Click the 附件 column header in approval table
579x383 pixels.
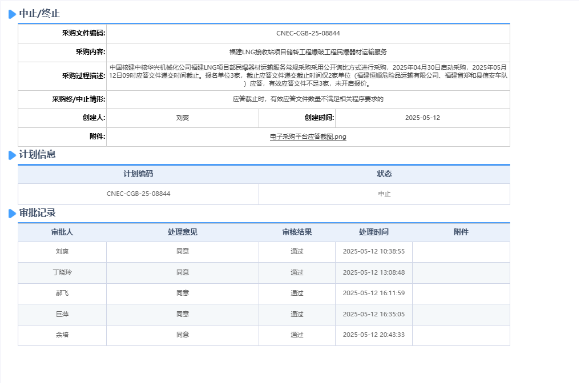[x=461, y=232]
